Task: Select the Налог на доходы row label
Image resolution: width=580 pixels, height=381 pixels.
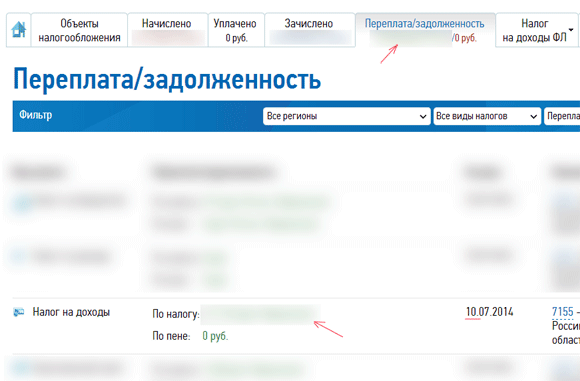Action: tap(71, 312)
